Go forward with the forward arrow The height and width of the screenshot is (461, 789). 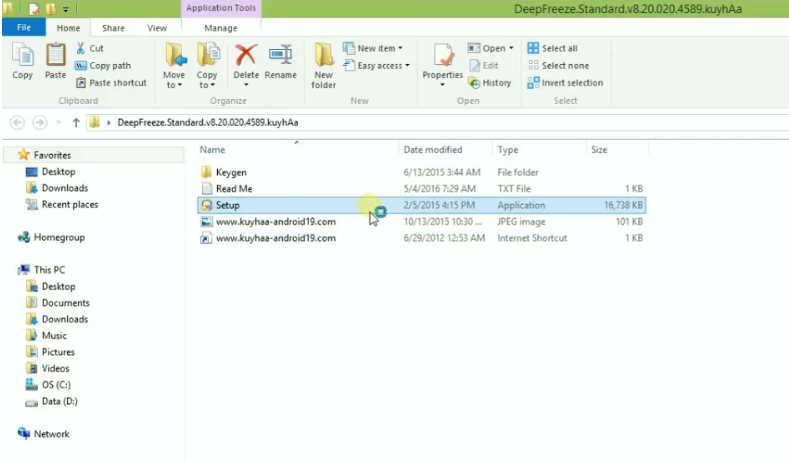(x=40, y=122)
